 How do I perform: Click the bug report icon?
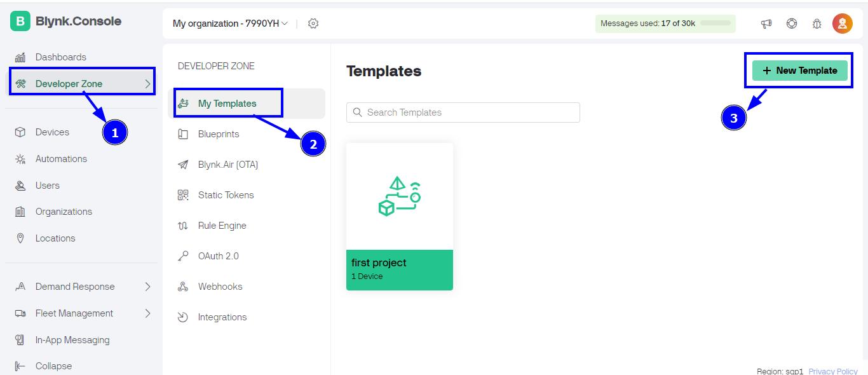tap(817, 24)
